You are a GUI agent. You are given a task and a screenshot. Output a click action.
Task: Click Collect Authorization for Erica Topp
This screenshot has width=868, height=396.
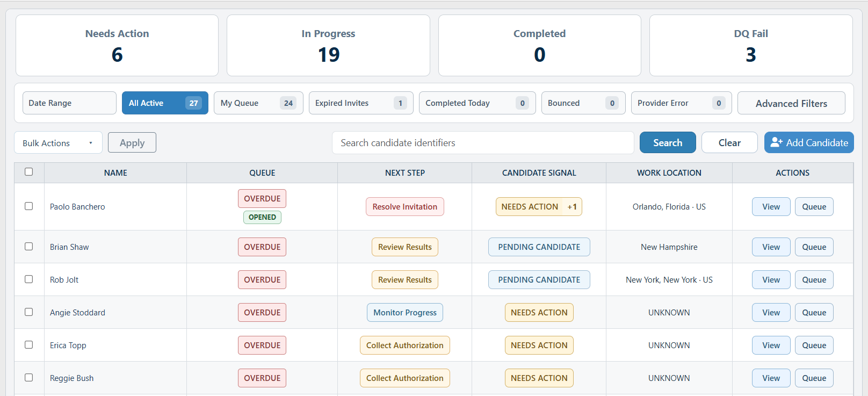(x=405, y=345)
